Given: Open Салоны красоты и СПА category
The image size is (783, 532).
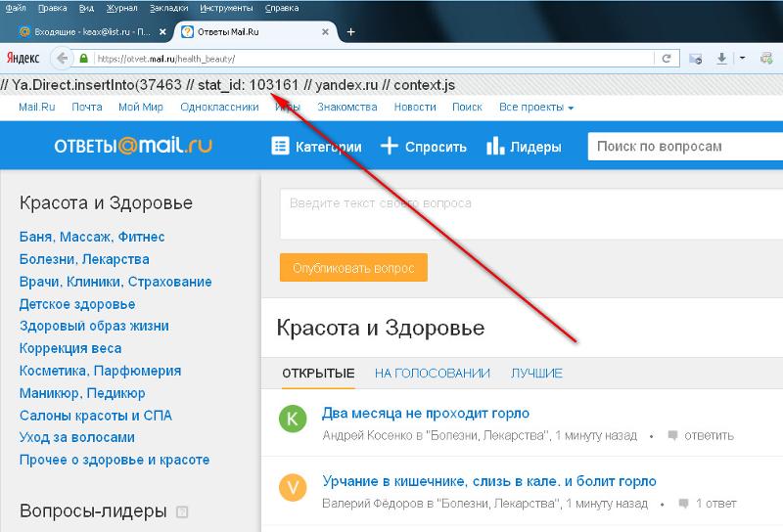Looking at the screenshot, I should tap(96, 416).
